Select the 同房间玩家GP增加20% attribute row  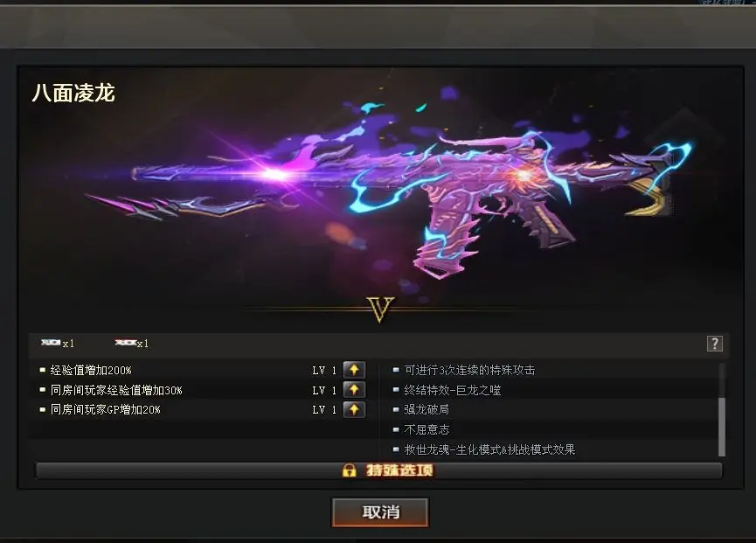pyautogui.click(x=203, y=409)
